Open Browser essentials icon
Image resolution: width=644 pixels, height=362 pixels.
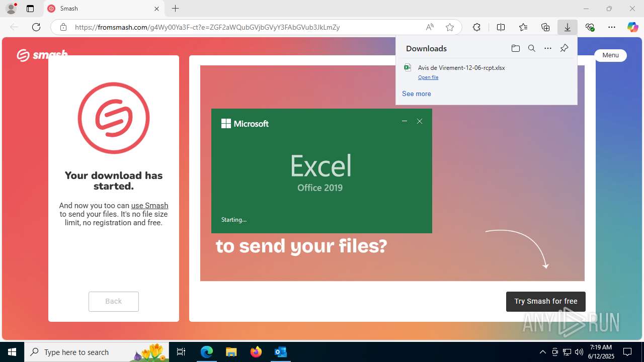click(x=590, y=27)
